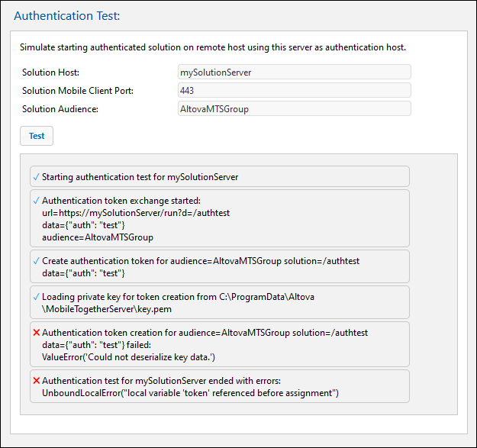Click the Test button
477x448 pixels.
[x=37, y=136]
